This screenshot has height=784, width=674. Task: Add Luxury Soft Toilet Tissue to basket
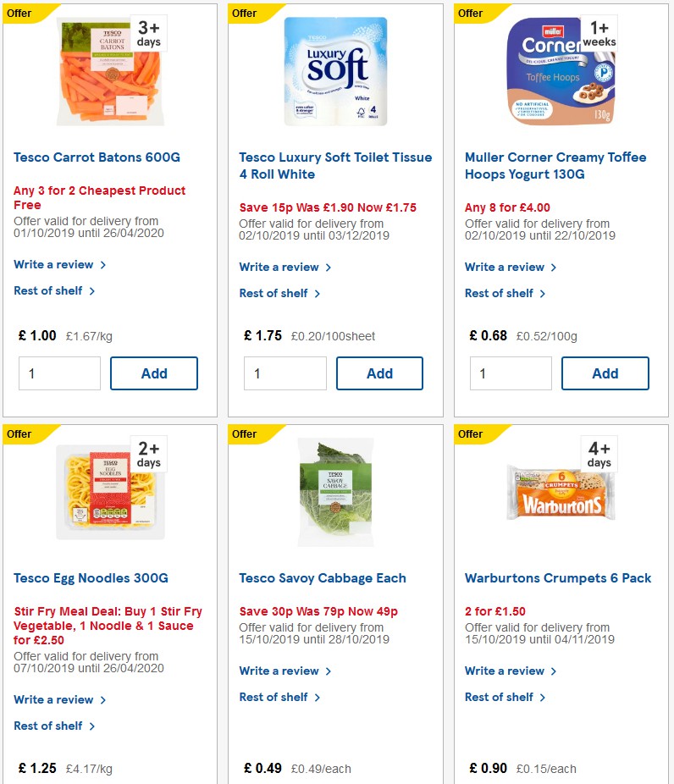click(379, 373)
